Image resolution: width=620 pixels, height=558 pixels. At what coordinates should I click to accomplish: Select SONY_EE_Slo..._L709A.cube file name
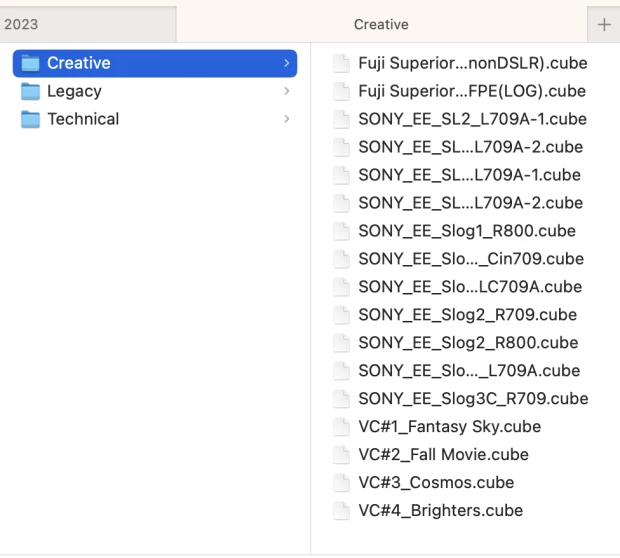point(469,371)
